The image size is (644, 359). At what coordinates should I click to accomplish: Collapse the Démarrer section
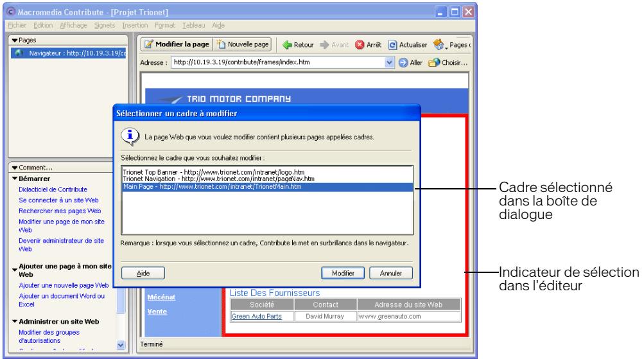pos(15,179)
